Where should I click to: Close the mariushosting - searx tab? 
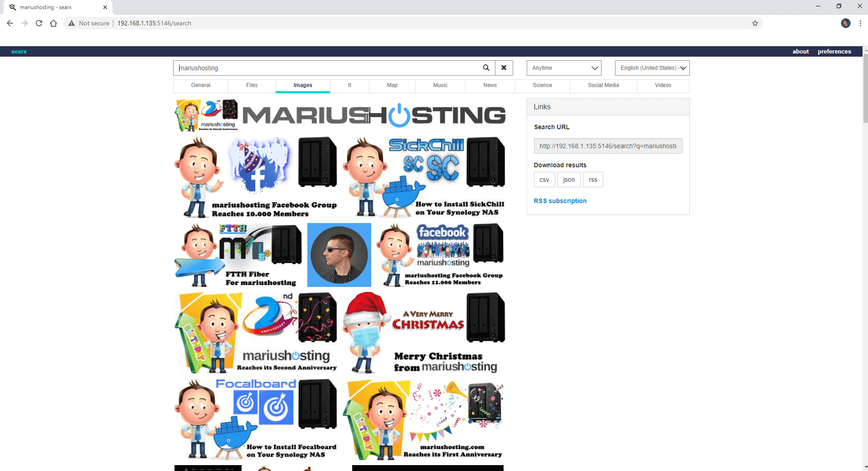coord(105,7)
